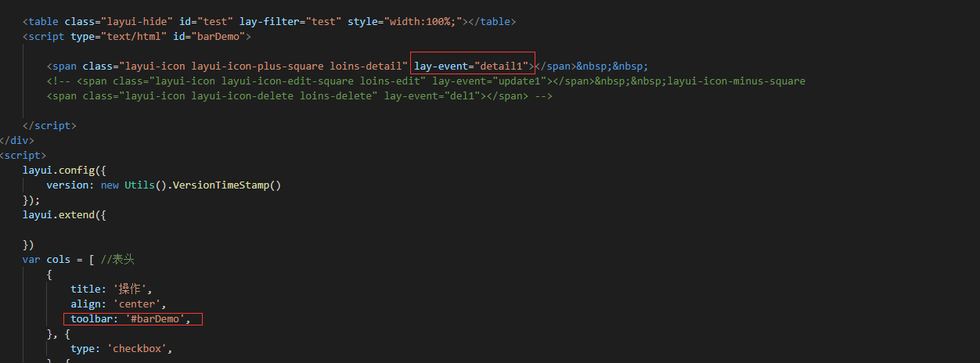Click the commented layui-icon-delete class name
The image size is (980, 363).
pyautogui.click(x=243, y=95)
